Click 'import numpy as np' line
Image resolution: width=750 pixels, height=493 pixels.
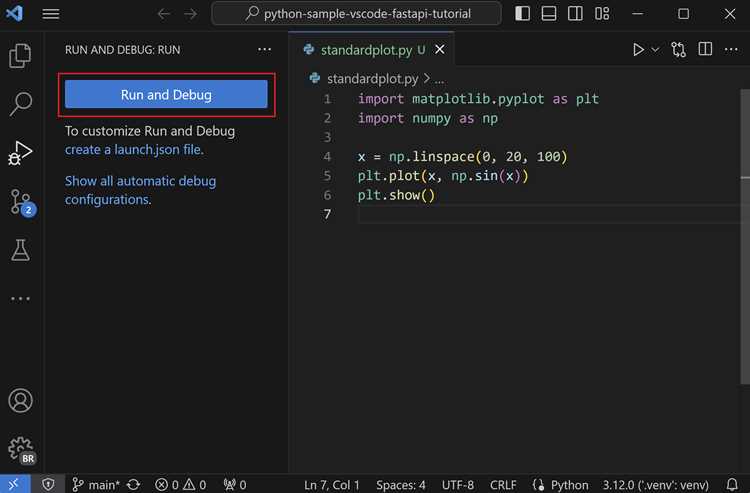click(x=428, y=118)
